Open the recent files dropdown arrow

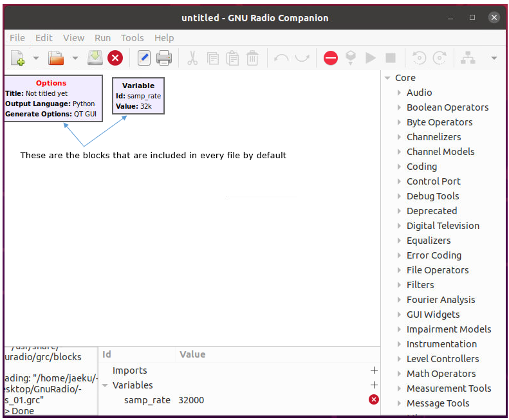pyautogui.click(x=75, y=59)
